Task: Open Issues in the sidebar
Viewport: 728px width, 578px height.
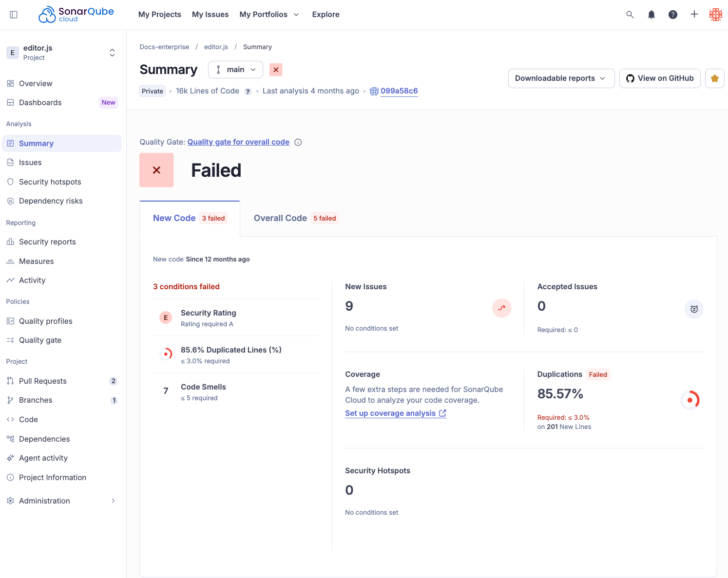Action: (x=62, y=163)
